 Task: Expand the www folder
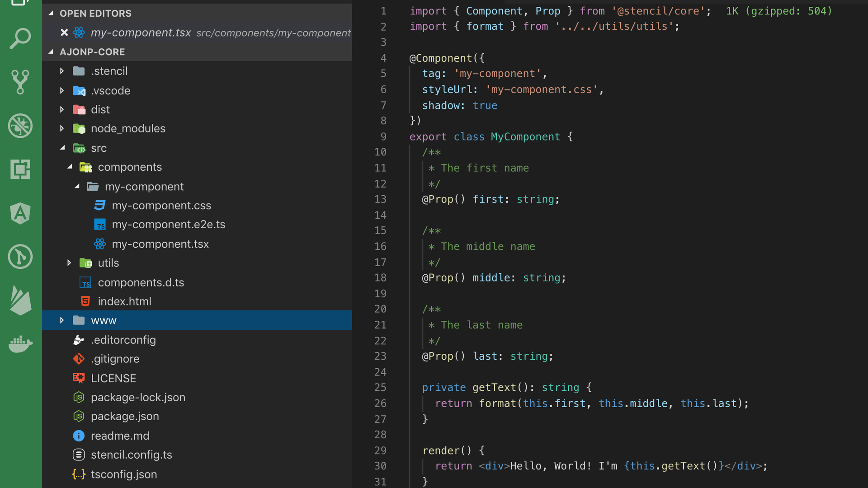tap(104, 320)
